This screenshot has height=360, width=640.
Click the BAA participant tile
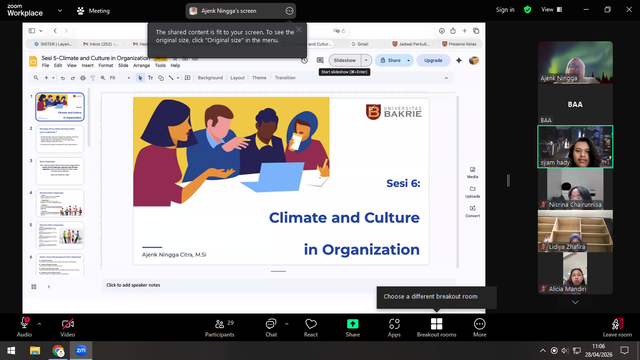[575, 104]
